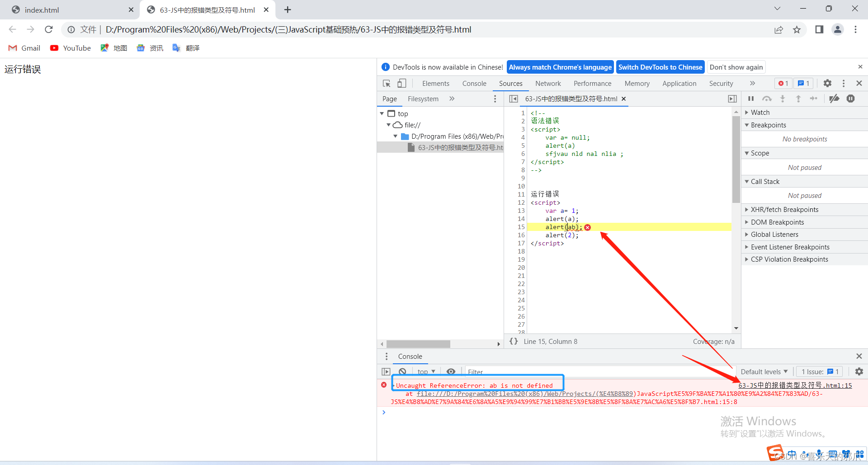Expand DOM Breakpoints section
The image size is (868, 465).
coord(804,222)
